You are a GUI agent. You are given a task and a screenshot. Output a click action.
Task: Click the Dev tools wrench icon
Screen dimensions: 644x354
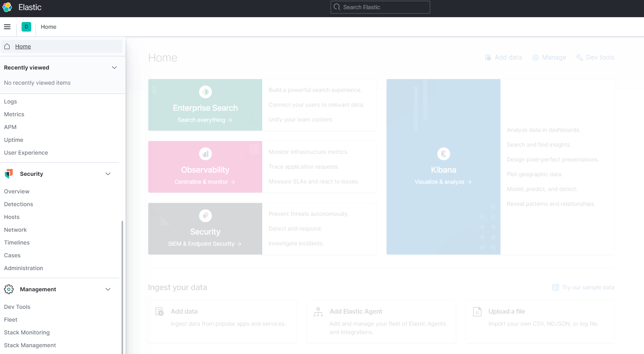(x=580, y=58)
